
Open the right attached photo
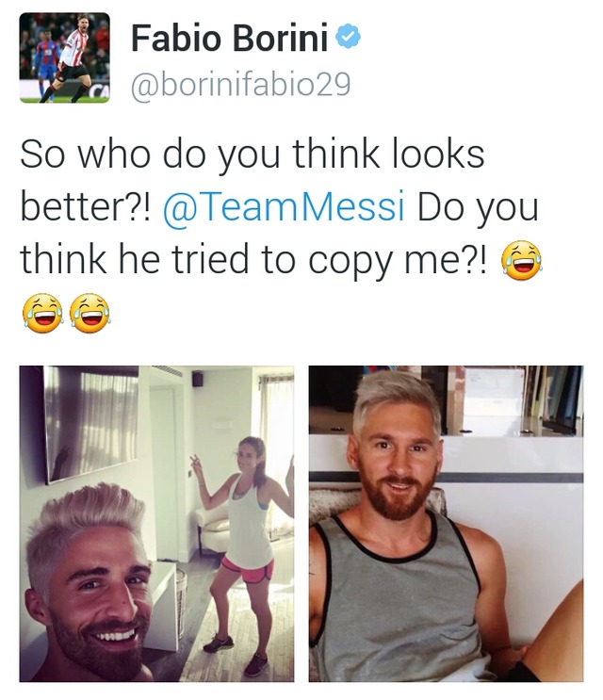pos(446,524)
